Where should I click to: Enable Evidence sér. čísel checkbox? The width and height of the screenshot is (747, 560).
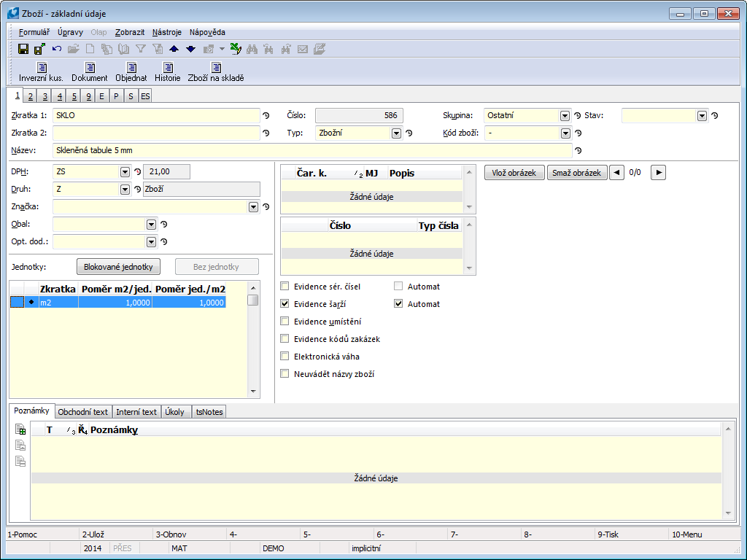point(285,287)
